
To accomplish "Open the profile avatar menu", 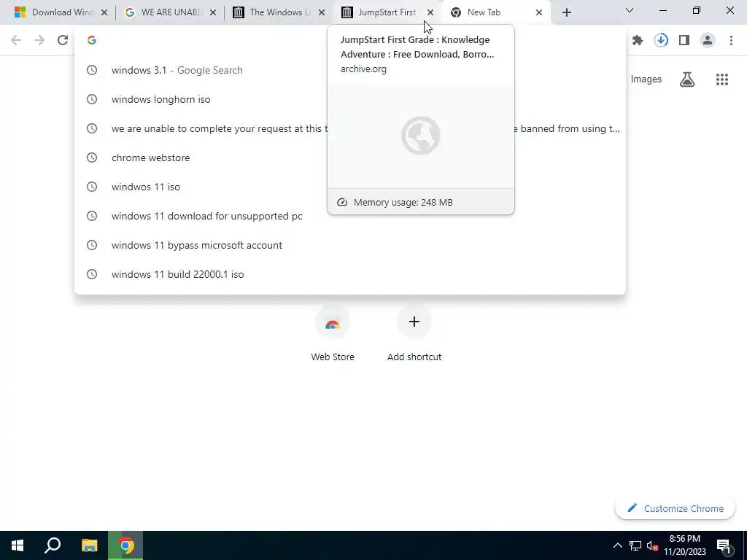I will (x=708, y=41).
